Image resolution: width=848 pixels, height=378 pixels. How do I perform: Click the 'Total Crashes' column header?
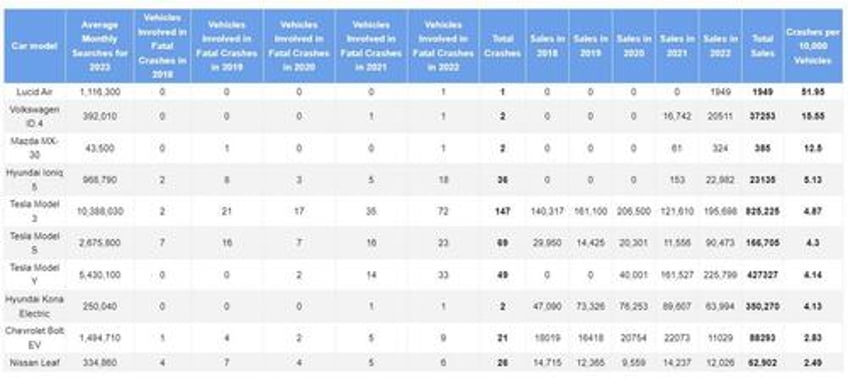502,47
